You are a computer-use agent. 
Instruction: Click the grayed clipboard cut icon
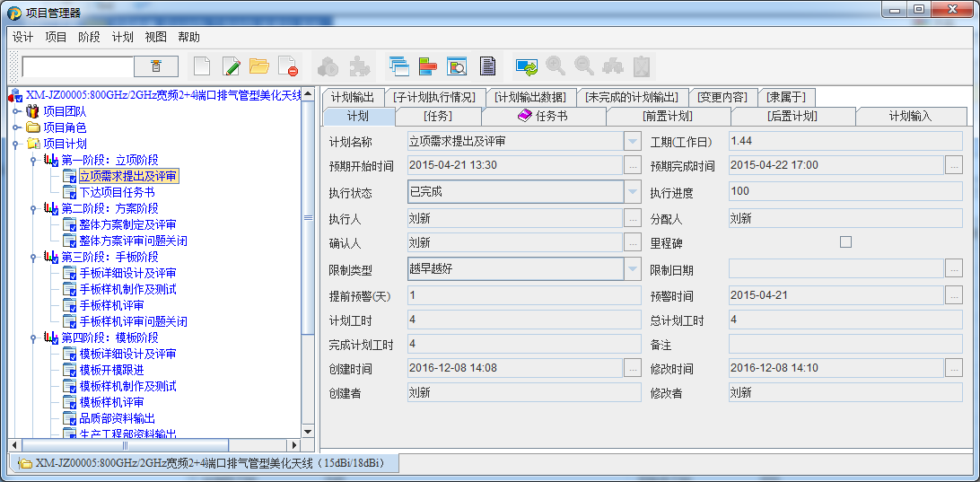click(x=642, y=66)
